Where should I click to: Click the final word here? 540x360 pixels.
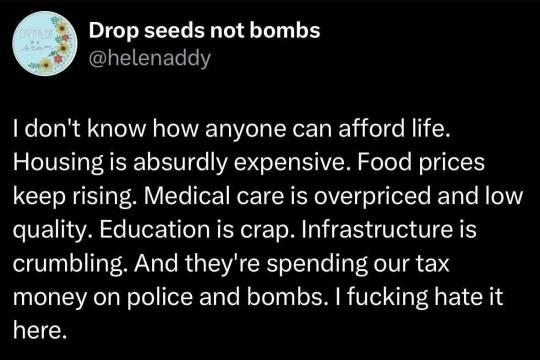click(x=39, y=330)
